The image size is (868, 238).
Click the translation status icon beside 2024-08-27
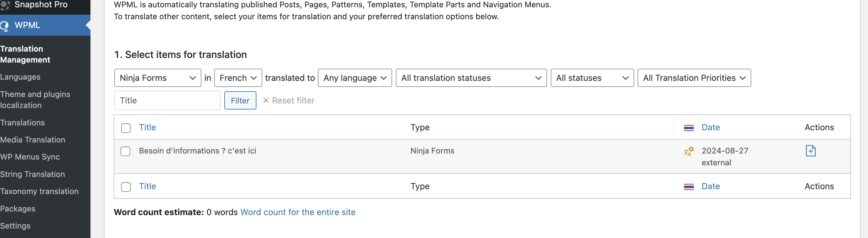(x=688, y=151)
